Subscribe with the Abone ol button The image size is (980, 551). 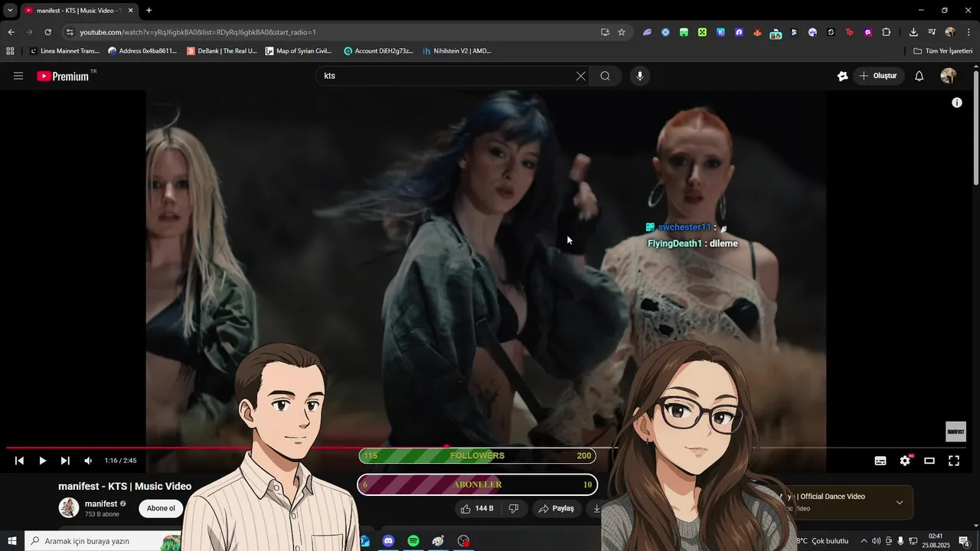161,508
